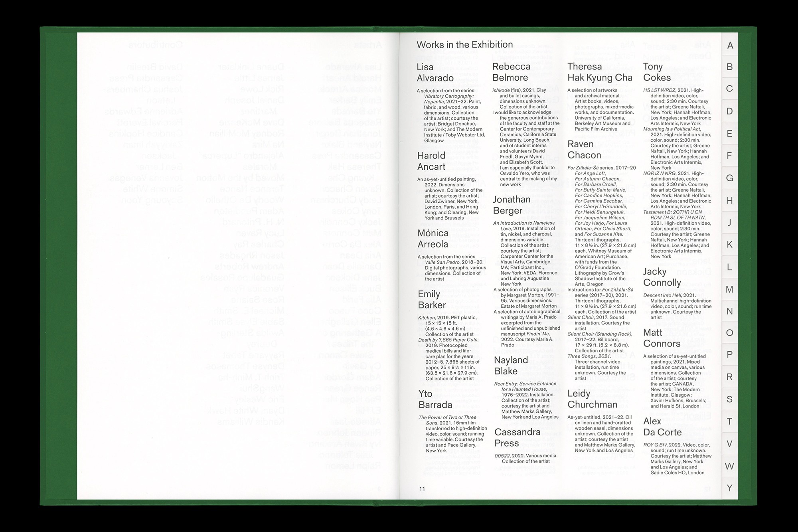
Task: Click the Leidy Churchman heading
Action: coord(593,399)
